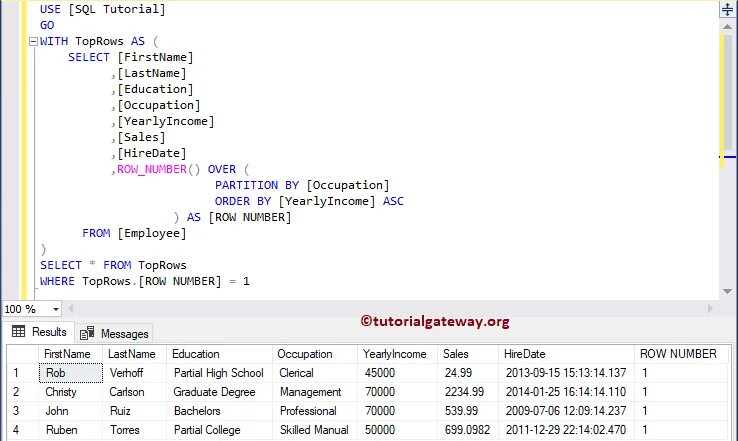
Task: Select the cell '24.99'
Action: click(x=468, y=373)
